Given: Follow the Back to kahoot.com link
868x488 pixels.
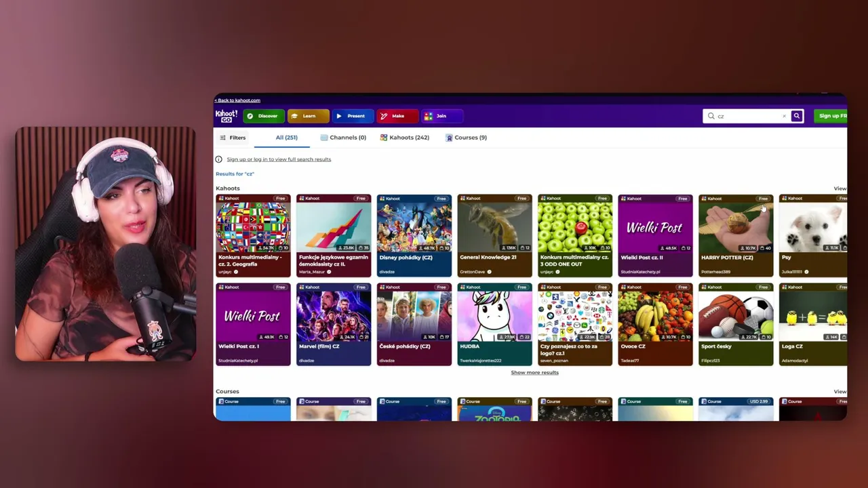Looking at the screenshot, I should [237, 100].
